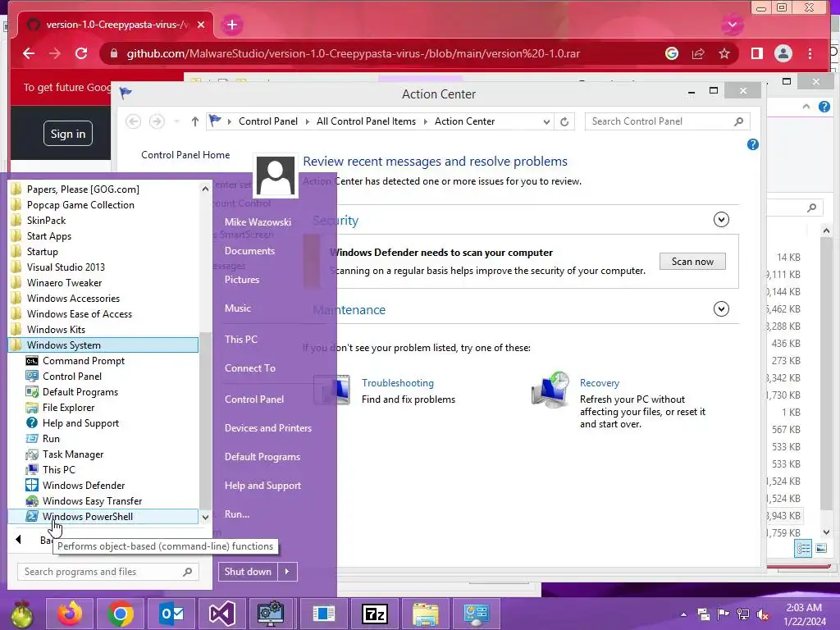Expand the Winaero Tweaker folder
Screen dimensions: 840x630
(103, 282)
